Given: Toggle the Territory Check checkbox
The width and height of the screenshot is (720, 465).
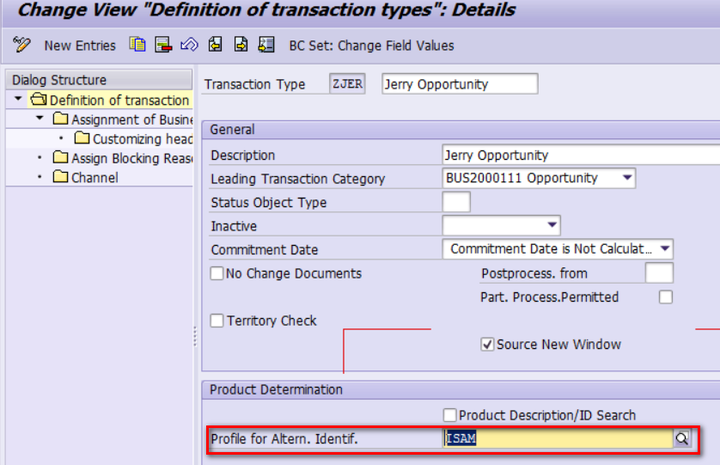Looking at the screenshot, I should coord(217,320).
